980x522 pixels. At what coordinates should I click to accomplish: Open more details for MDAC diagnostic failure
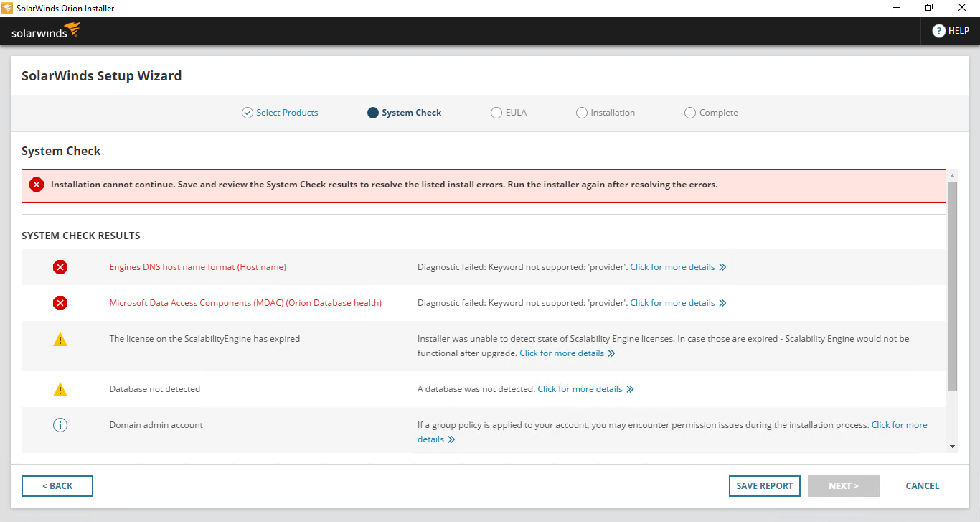click(672, 303)
